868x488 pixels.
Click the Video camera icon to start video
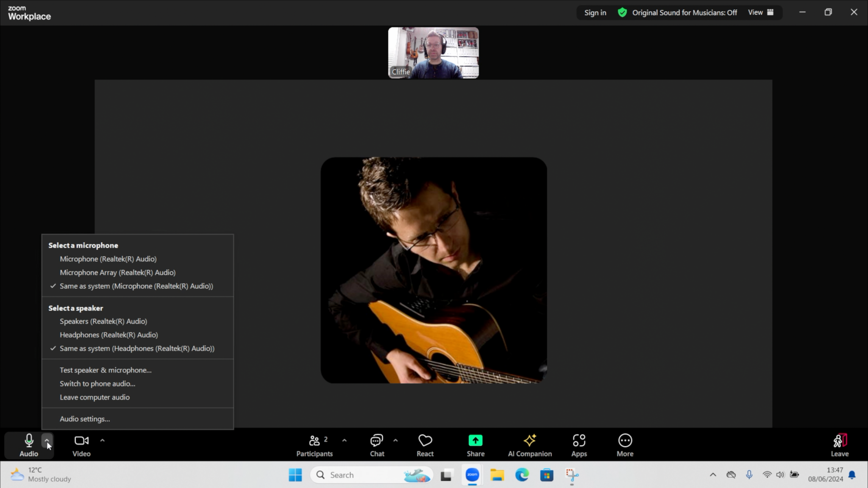(81, 441)
